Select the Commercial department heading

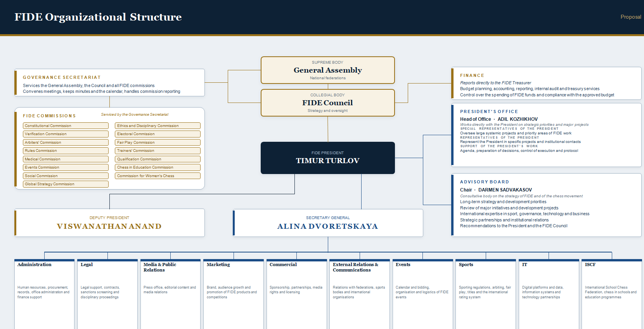283,265
